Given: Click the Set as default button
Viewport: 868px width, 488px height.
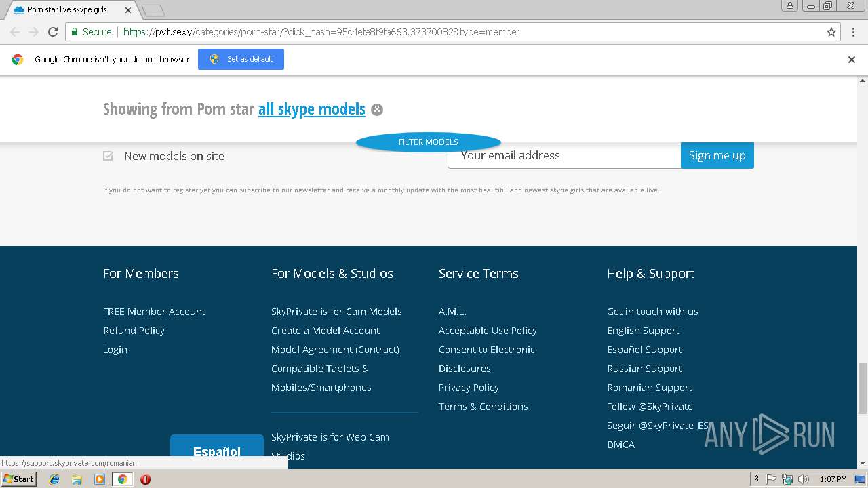Looking at the screenshot, I should click(x=241, y=60).
